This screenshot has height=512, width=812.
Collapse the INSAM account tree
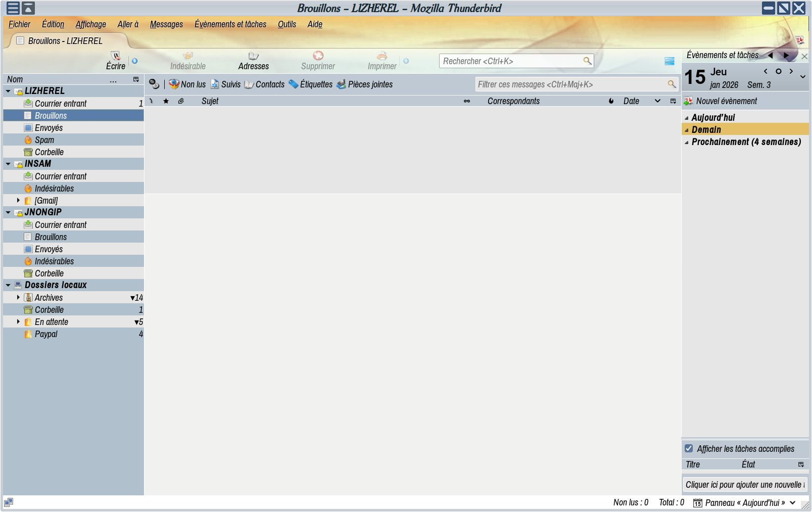click(8, 164)
